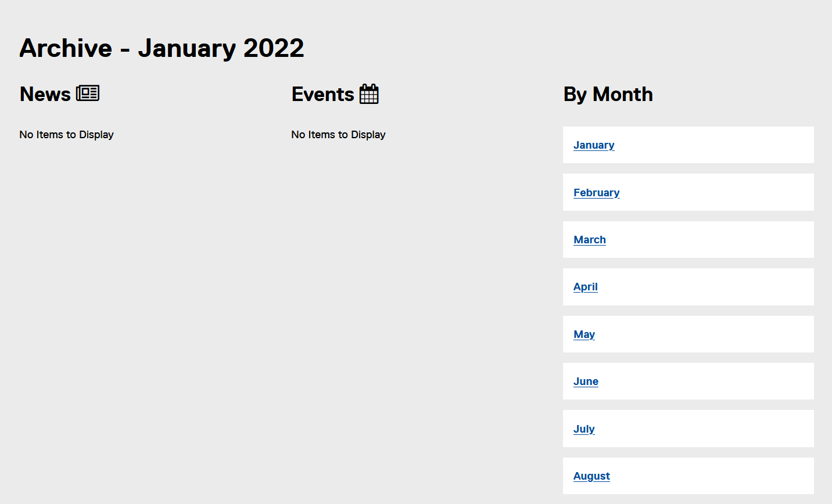Open the January archive link

coord(594,145)
